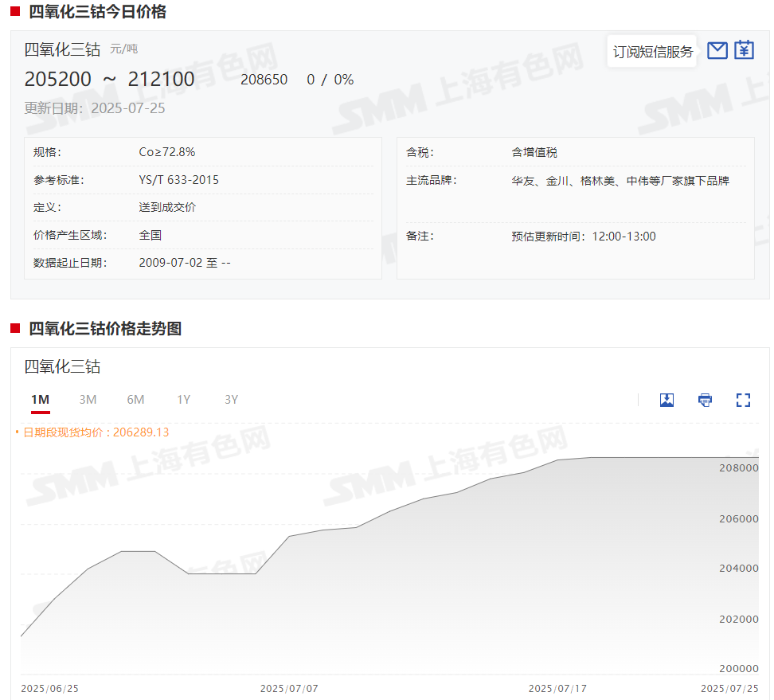
Task: Click the calendar icon with yen symbol
Action: coord(744,51)
